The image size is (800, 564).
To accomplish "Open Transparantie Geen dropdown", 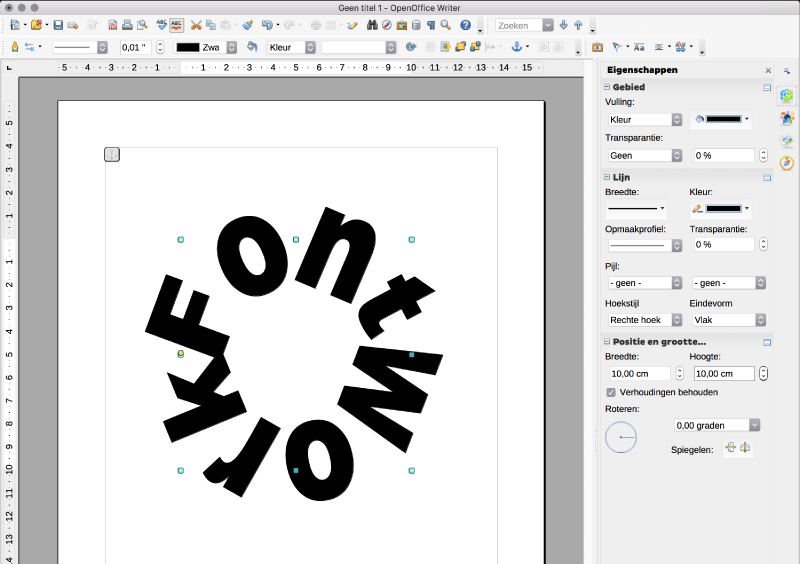I will click(645, 155).
